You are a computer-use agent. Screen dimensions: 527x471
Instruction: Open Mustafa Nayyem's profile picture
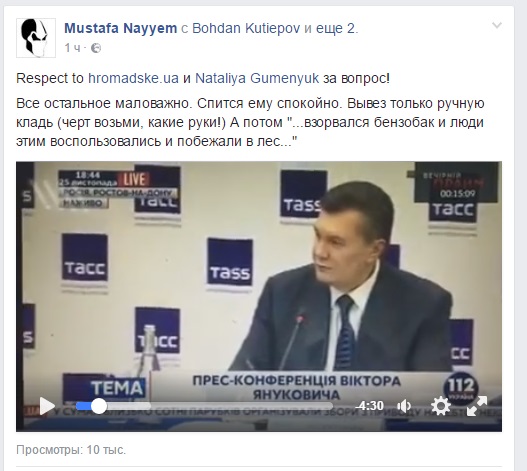(x=36, y=38)
